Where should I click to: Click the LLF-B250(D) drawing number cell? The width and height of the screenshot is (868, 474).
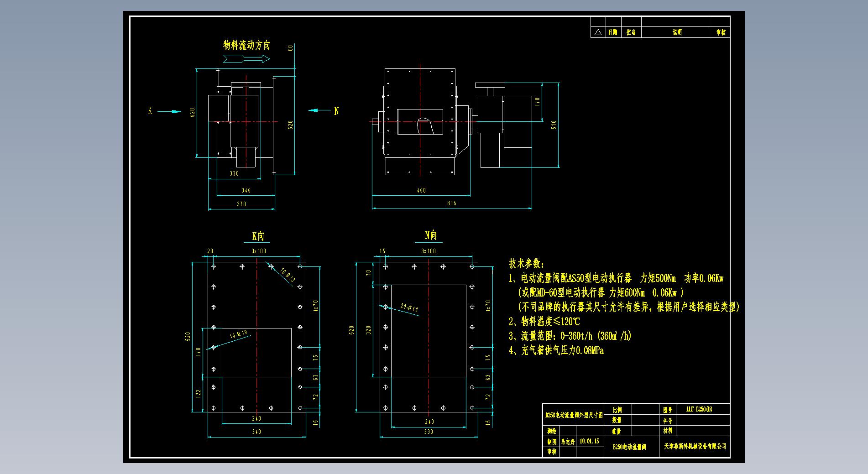pos(699,409)
